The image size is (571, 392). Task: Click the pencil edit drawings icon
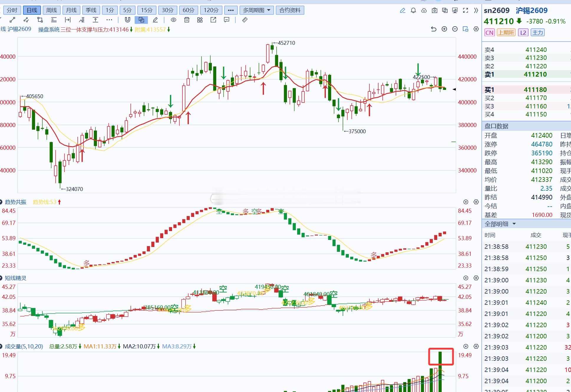click(x=155, y=20)
